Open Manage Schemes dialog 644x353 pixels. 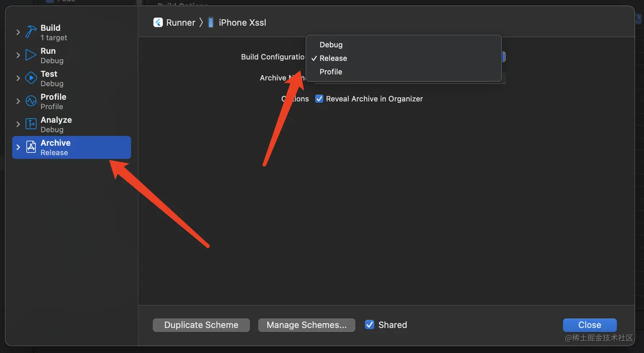point(307,325)
